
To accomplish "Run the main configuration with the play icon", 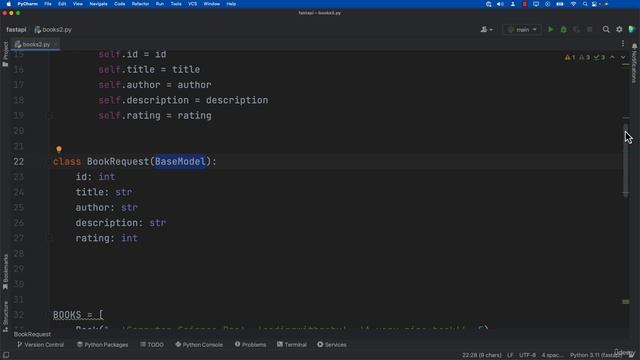I will coord(551,29).
